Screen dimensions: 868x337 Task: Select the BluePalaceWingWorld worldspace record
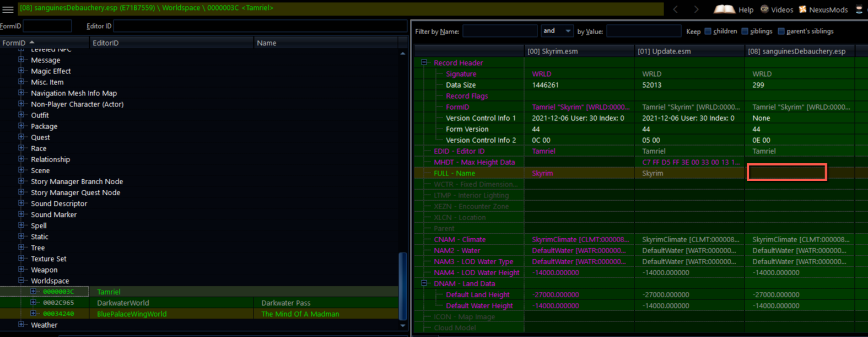point(132,314)
